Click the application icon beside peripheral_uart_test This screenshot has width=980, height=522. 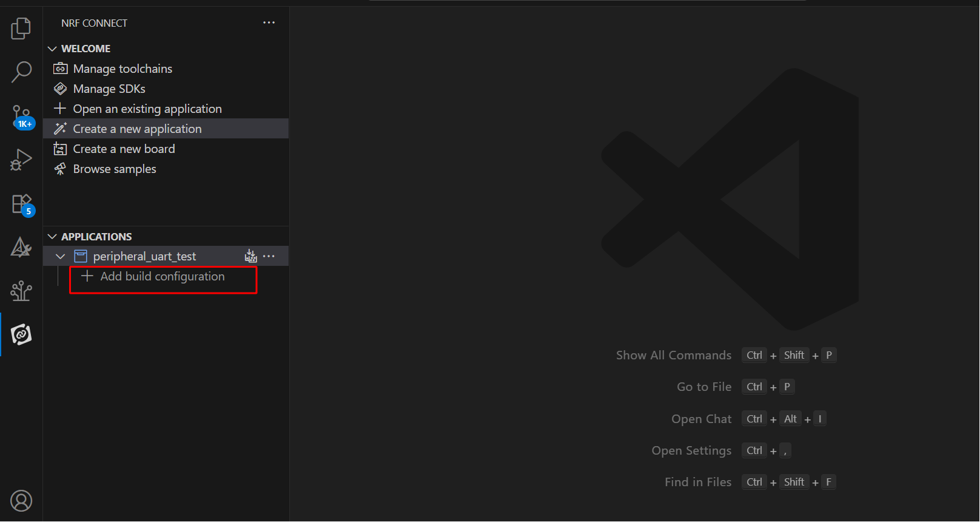[x=81, y=256]
